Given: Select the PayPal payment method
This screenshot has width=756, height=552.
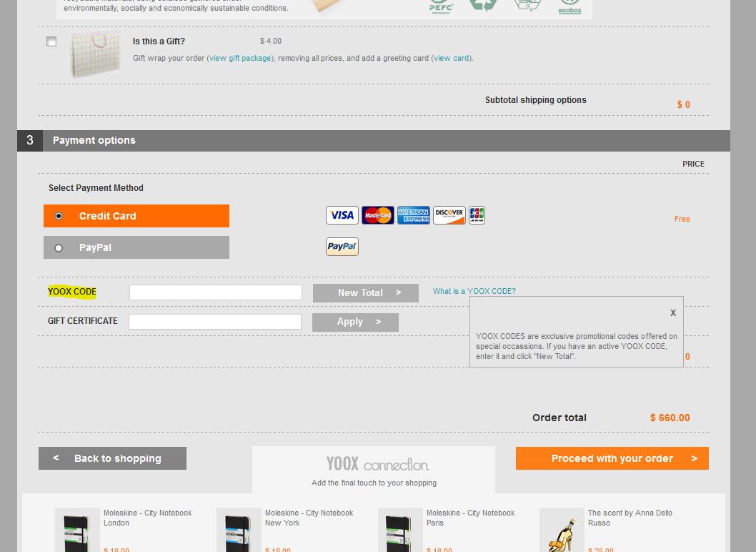Looking at the screenshot, I should coord(59,247).
